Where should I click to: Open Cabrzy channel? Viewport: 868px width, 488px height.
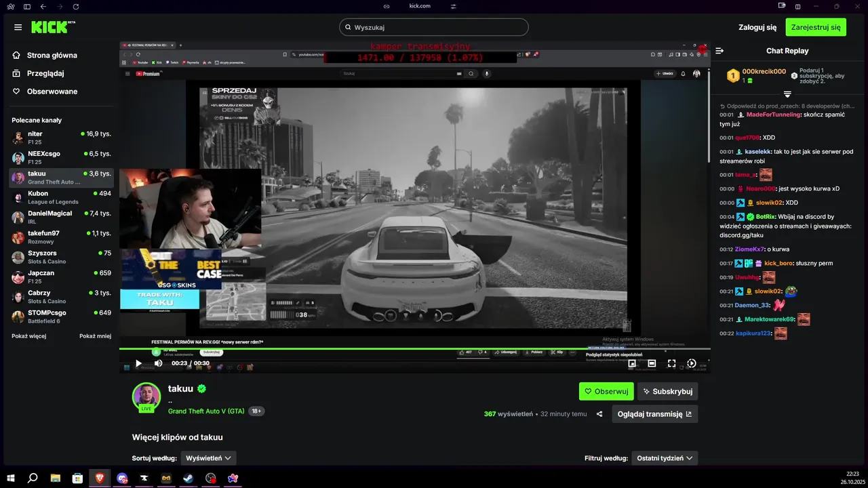pyautogui.click(x=62, y=297)
